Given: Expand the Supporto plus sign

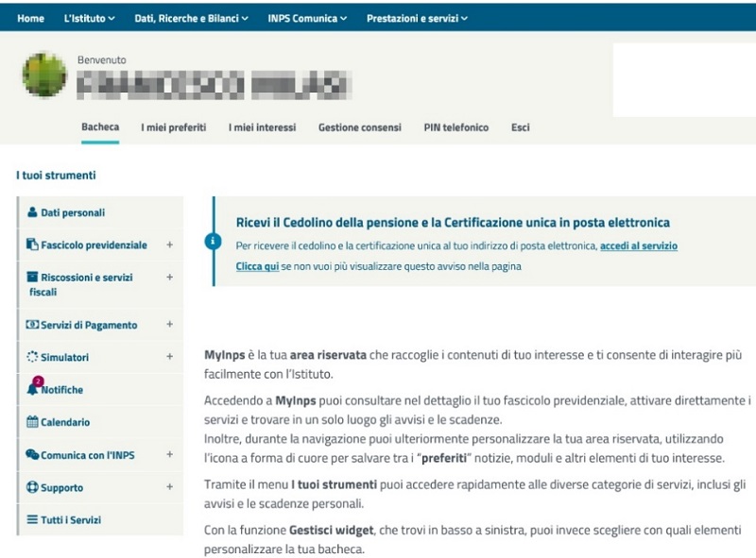Looking at the screenshot, I should [x=170, y=486].
